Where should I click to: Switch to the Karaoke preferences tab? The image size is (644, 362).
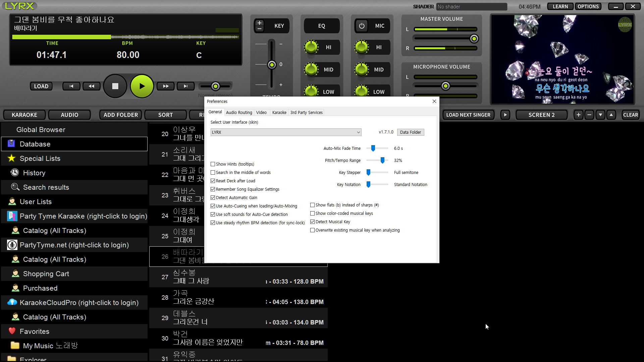point(279,113)
